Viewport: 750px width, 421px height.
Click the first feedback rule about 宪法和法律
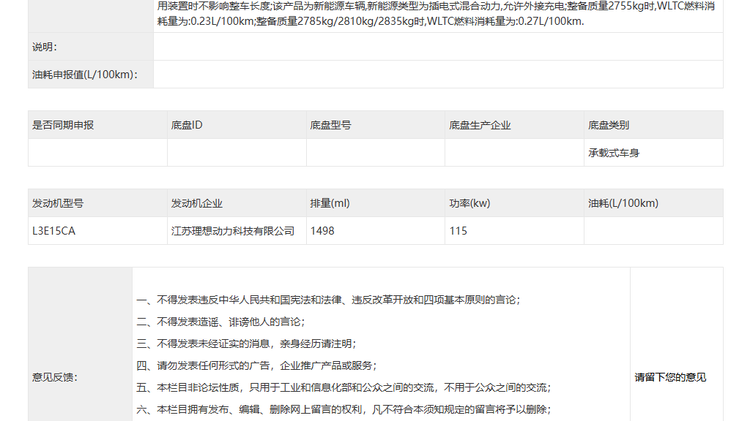tap(327, 300)
